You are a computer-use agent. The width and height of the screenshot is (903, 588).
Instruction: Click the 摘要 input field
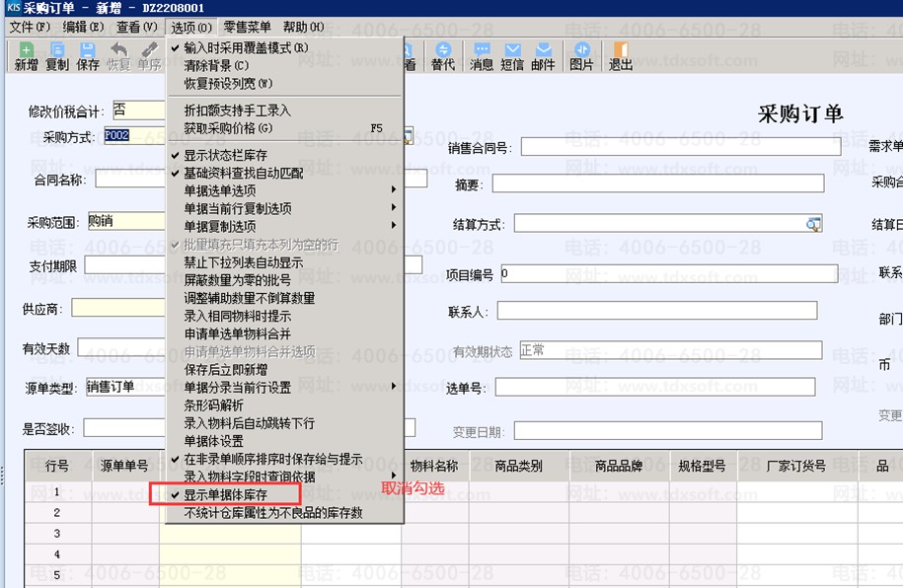pos(657,184)
